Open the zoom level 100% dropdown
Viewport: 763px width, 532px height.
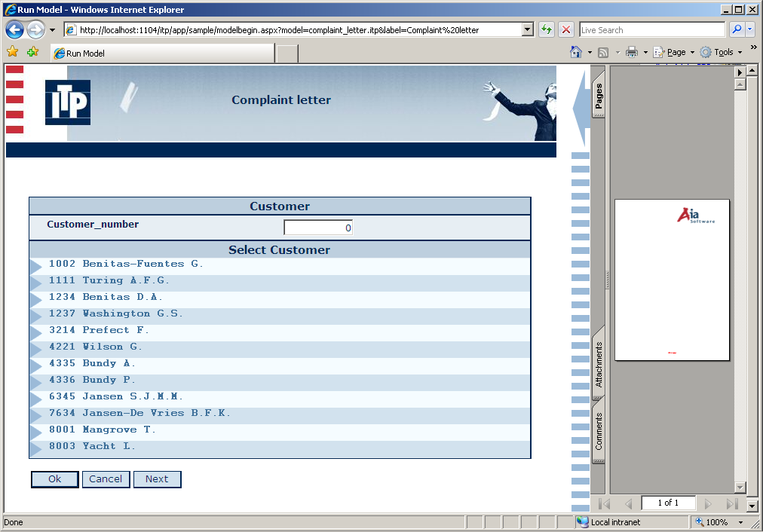pos(740,522)
